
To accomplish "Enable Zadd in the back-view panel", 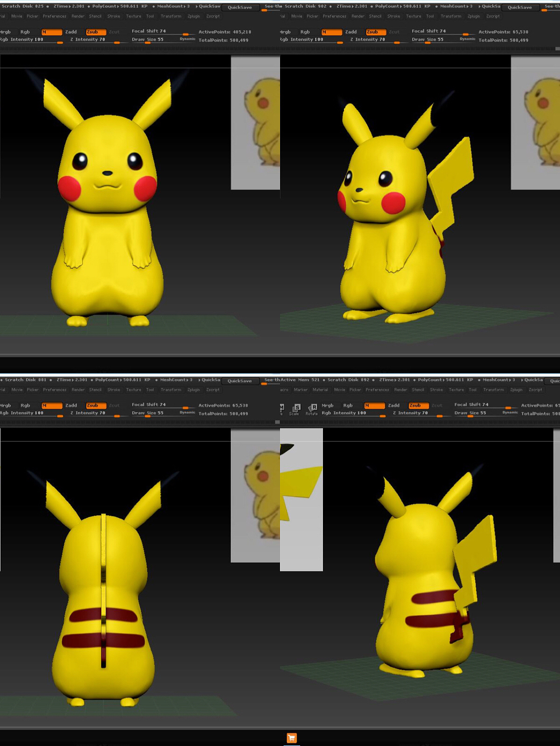I will tap(71, 405).
